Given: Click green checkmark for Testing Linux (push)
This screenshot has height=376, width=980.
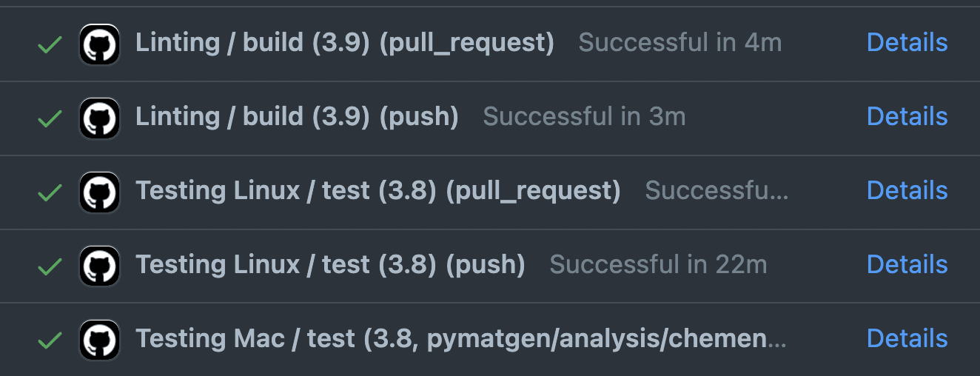Looking at the screenshot, I should (50, 266).
